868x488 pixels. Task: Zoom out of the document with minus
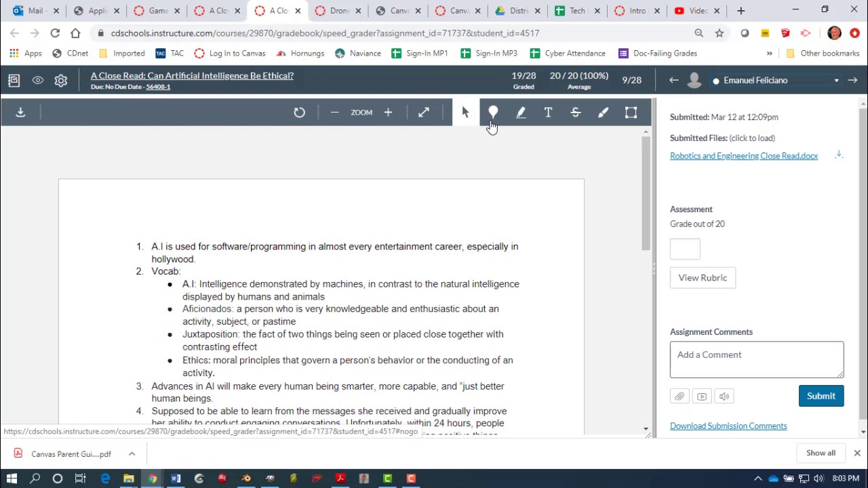click(x=334, y=113)
